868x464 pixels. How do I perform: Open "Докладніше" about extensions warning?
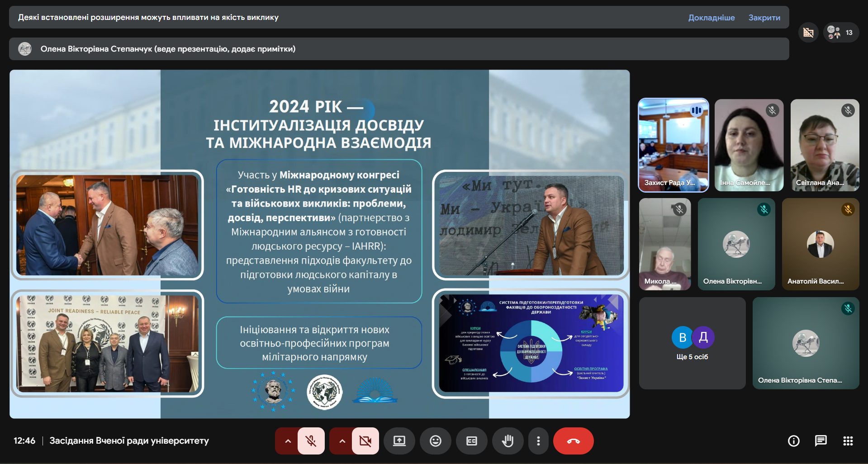(711, 18)
